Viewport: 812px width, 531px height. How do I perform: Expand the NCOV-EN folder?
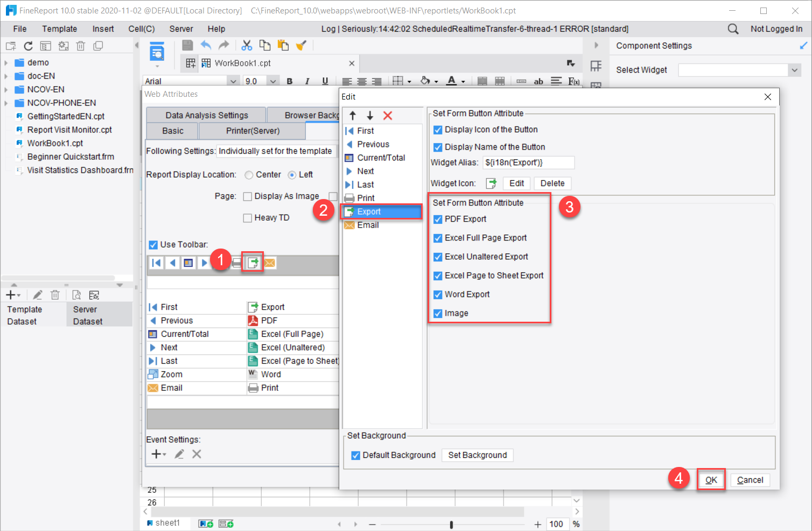(x=6, y=90)
